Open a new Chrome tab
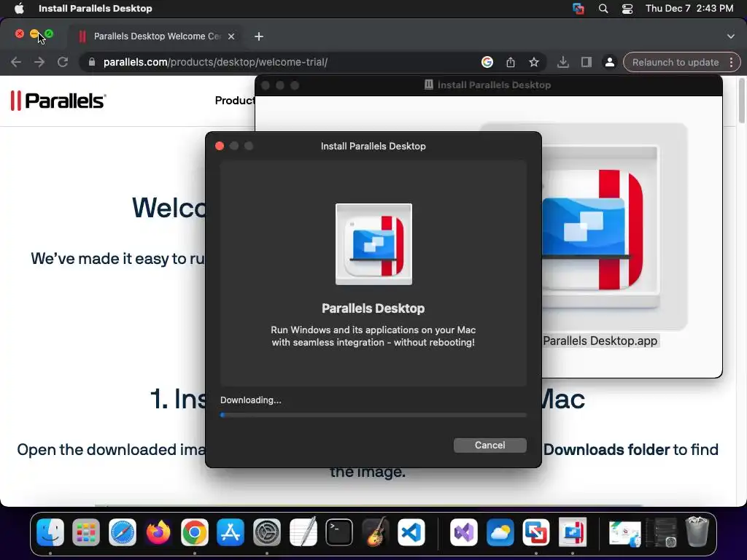 [259, 36]
